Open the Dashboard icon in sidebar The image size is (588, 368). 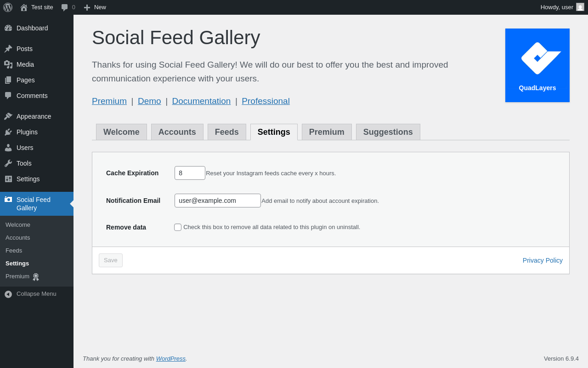click(8, 28)
